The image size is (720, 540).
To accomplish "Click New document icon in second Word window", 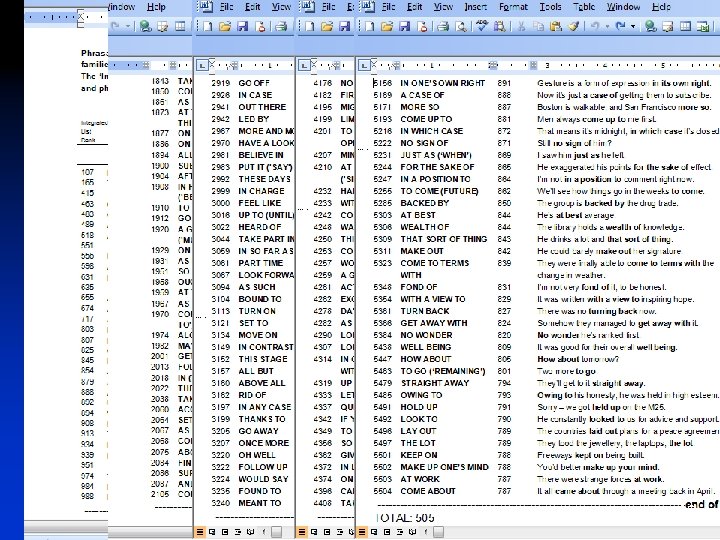I will click(x=208, y=27).
